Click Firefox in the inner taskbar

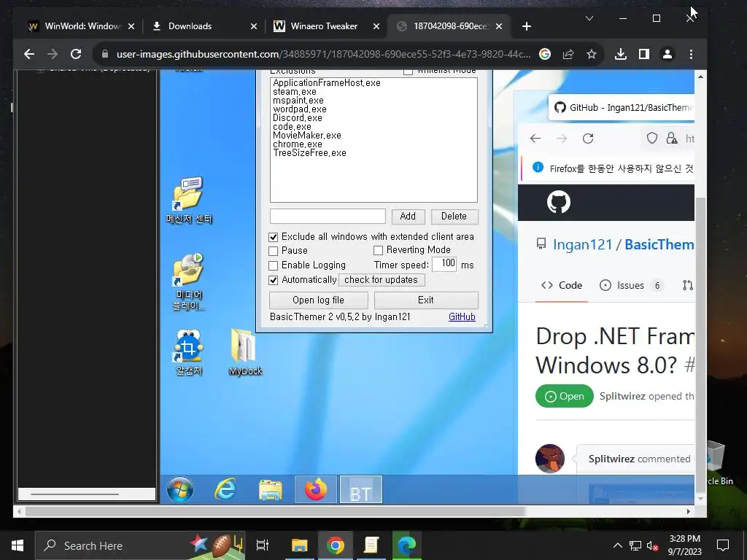click(x=315, y=489)
